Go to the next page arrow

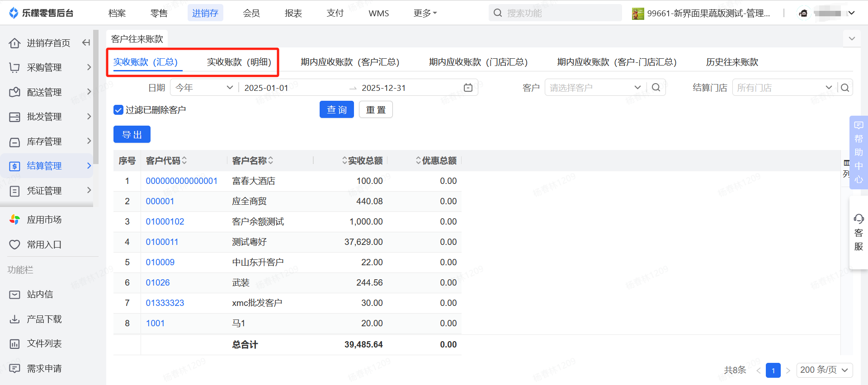click(788, 371)
